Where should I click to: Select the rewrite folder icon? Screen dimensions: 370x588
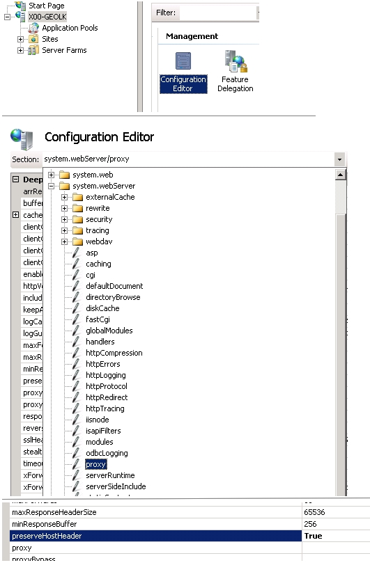point(78,208)
